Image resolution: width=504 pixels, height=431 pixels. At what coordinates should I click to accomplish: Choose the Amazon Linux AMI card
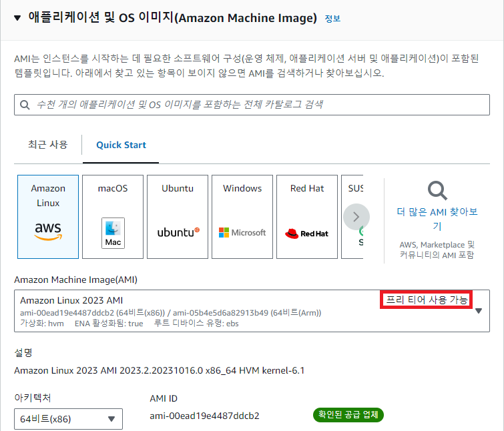48,217
